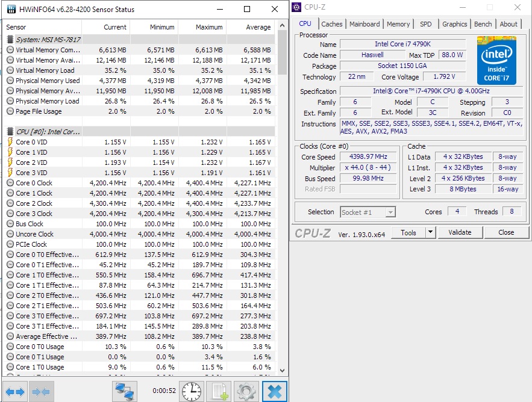Viewport: 532px width, 402px height.
Task: Select the Physical Memory Load row
Action: pyautogui.click(x=139, y=101)
